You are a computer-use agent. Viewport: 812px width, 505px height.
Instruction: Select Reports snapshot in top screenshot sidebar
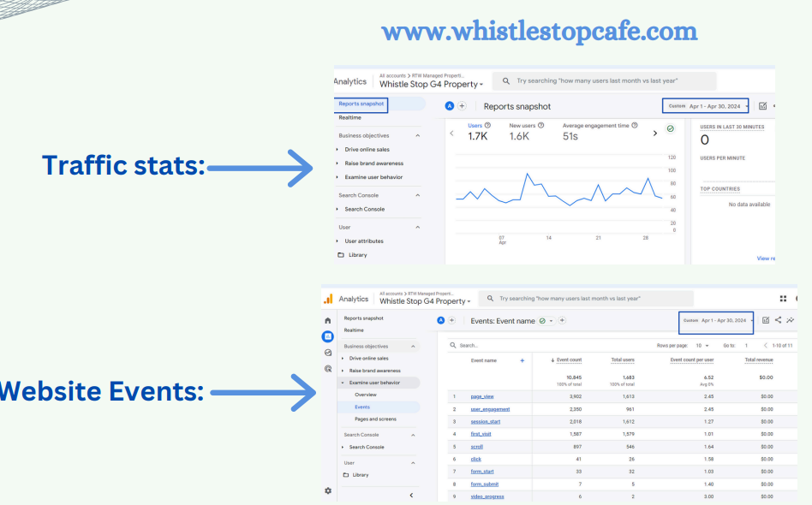(361, 104)
